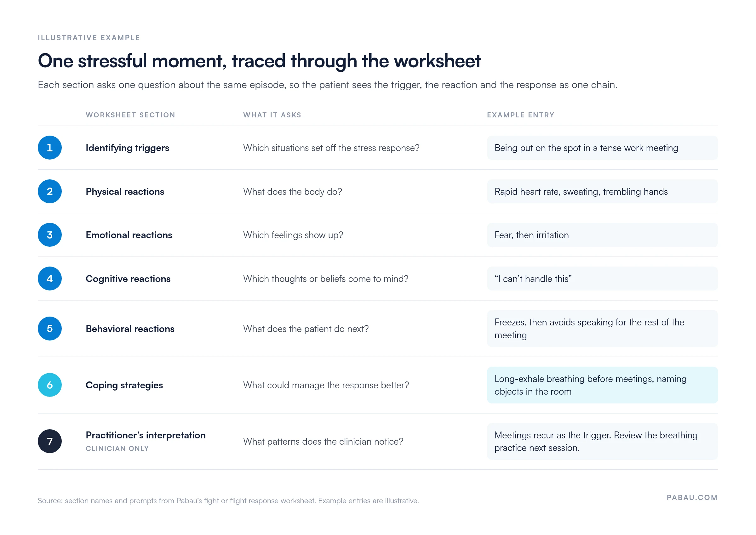Screen dimensions: 756x535
Task: Click the number 3 circle badge
Action: pyautogui.click(x=50, y=235)
